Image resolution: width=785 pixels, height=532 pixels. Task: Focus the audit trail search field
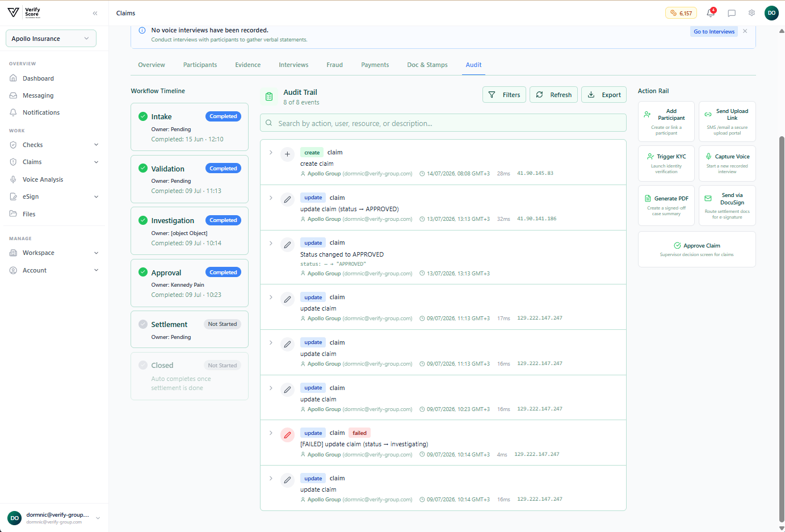pyautogui.click(x=443, y=123)
